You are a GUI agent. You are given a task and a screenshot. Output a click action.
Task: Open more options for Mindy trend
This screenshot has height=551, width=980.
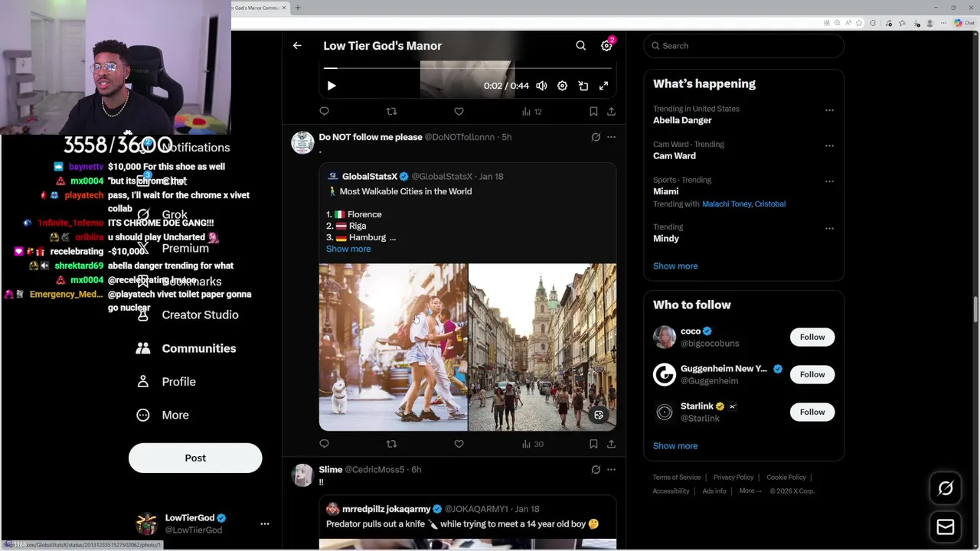(829, 228)
